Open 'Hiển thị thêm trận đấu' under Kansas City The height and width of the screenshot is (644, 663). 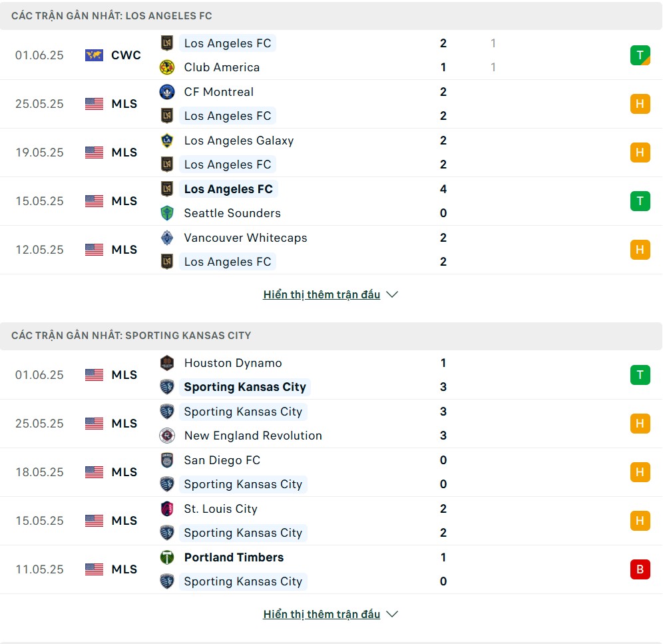click(x=322, y=614)
